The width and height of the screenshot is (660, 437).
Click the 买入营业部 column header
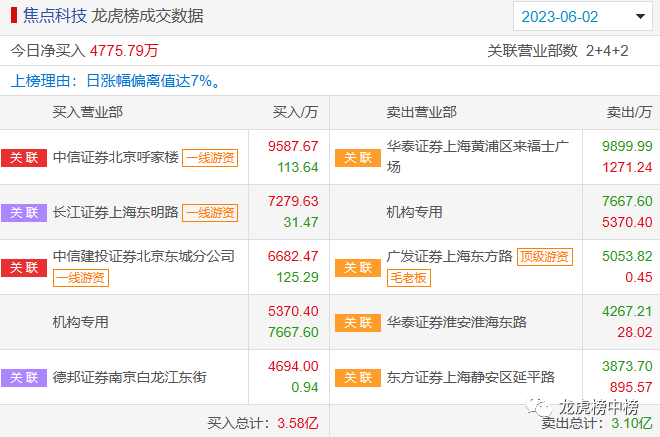[x=88, y=112]
